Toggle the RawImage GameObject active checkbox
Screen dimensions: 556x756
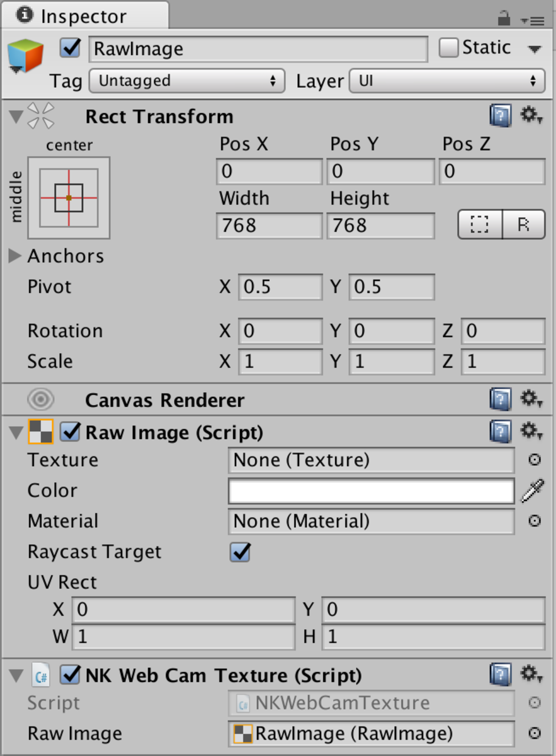click(x=71, y=48)
